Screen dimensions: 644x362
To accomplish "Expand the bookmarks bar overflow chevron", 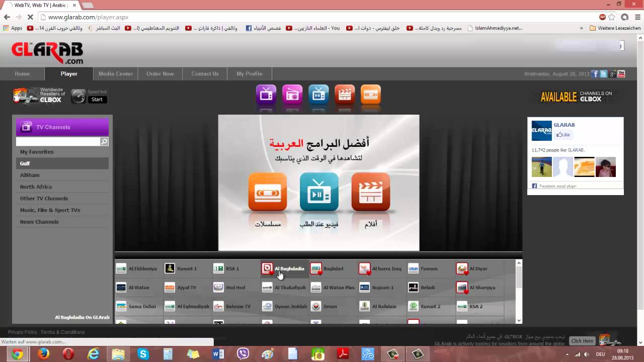I will pos(582,28).
